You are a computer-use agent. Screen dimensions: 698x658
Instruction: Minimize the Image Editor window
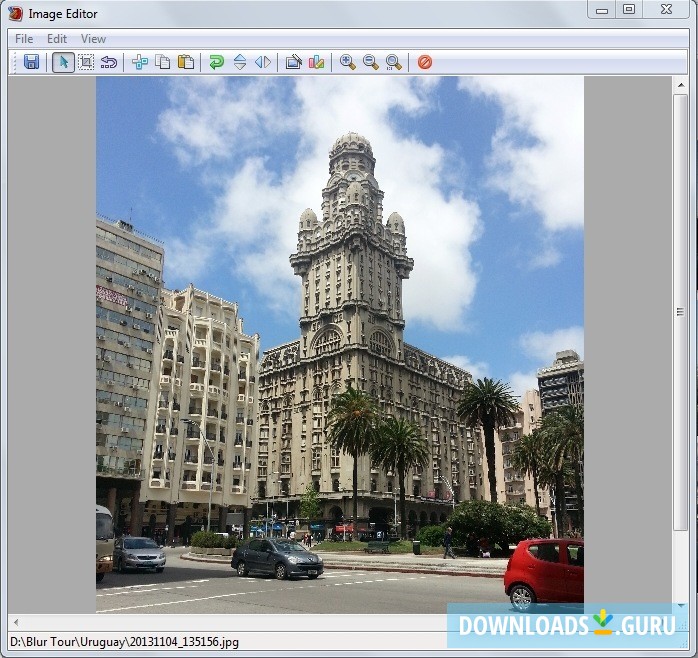[602, 10]
